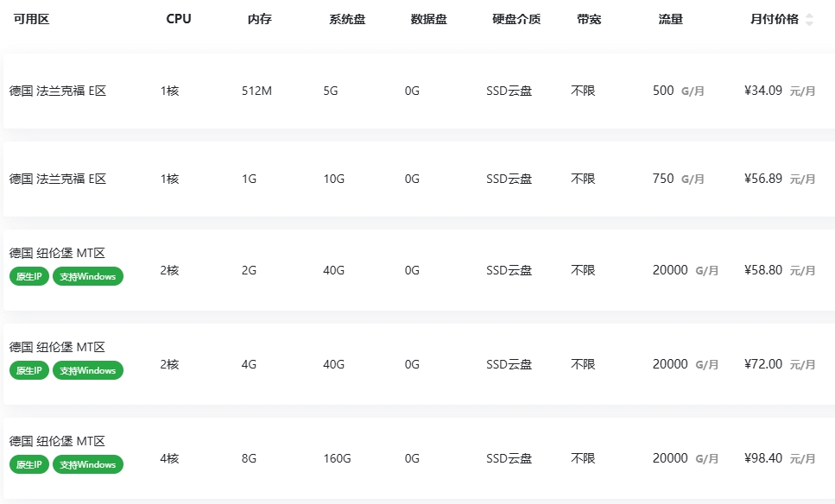The width and height of the screenshot is (835, 504).
Task: Click the 原生IP badge in the ¥98.40 row
Action: coord(28,465)
